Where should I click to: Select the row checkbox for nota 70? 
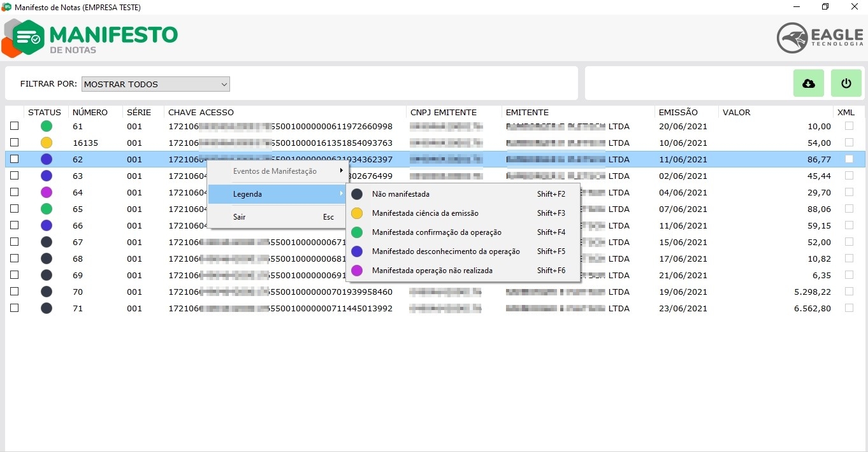[x=14, y=292]
